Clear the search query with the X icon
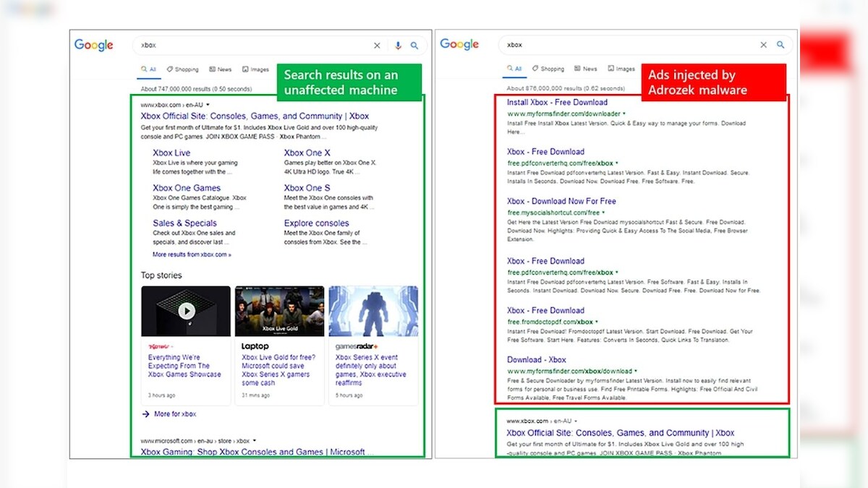Screen dimensions: 868x488 coord(377,45)
